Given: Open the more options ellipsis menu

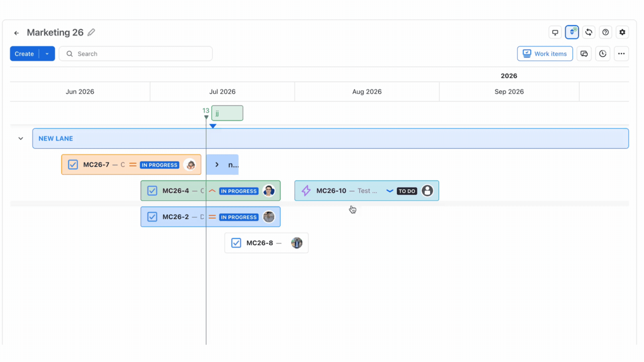Looking at the screenshot, I should 622,54.
